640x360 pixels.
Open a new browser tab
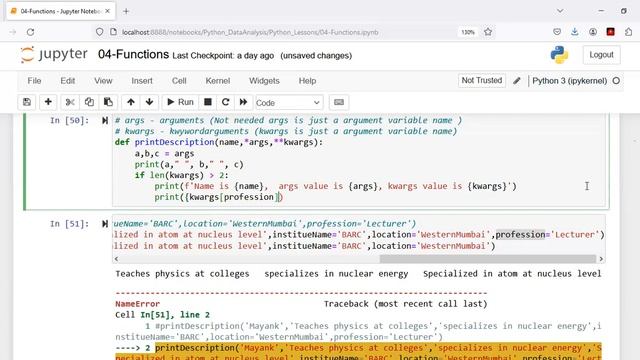126,11
